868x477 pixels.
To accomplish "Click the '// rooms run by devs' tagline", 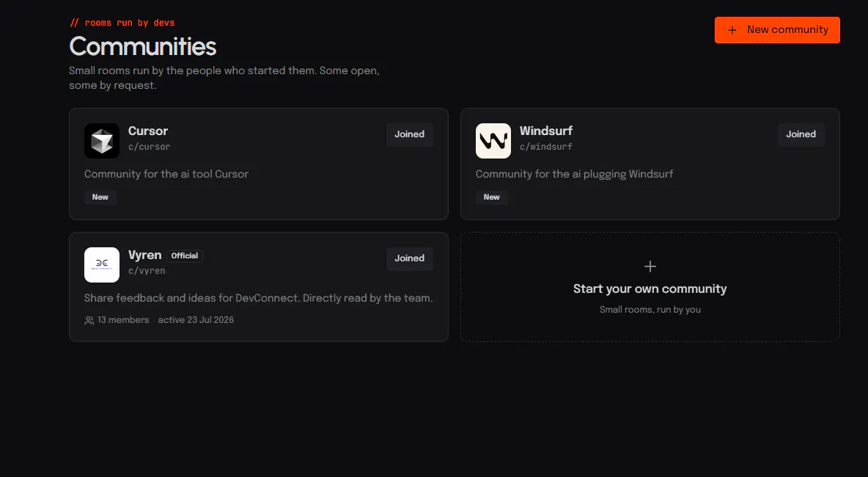I will click(122, 23).
